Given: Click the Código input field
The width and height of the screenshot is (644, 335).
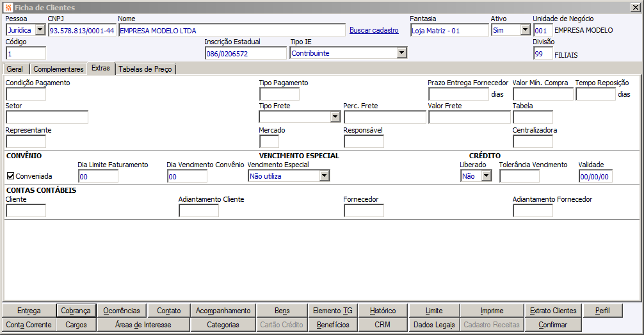Looking at the screenshot, I should point(26,53).
